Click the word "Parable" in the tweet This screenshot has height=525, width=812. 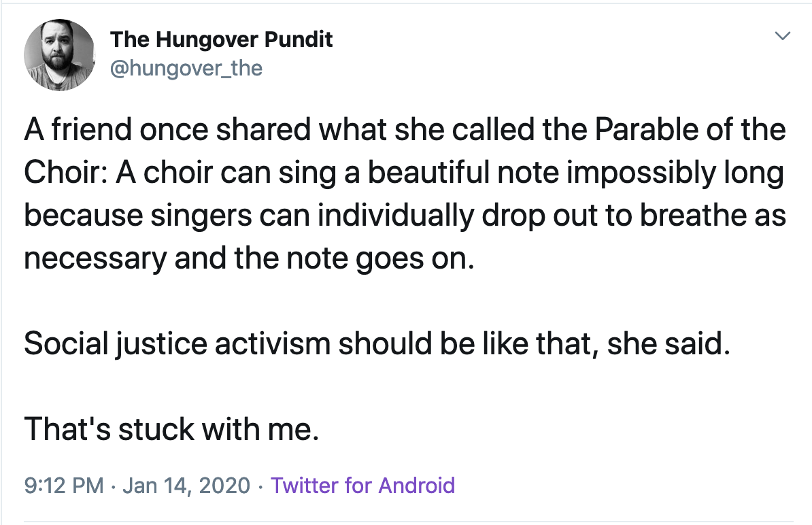646,129
